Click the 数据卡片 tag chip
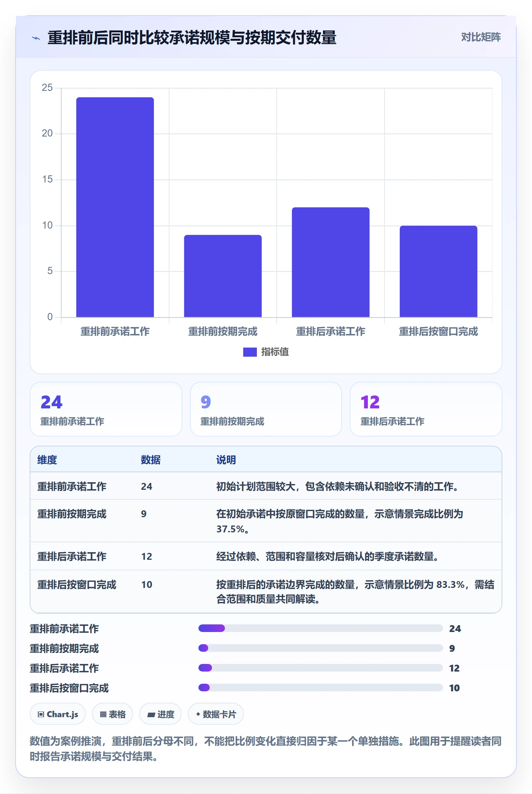Screen dimensions: 532x794 click(x=216, y=714)
